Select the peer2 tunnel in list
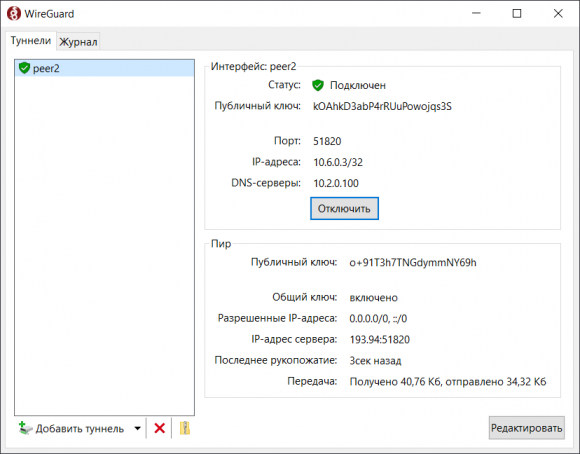Viewport: 580px width, 454px height. pyautogui.click(x=105, y=68)
